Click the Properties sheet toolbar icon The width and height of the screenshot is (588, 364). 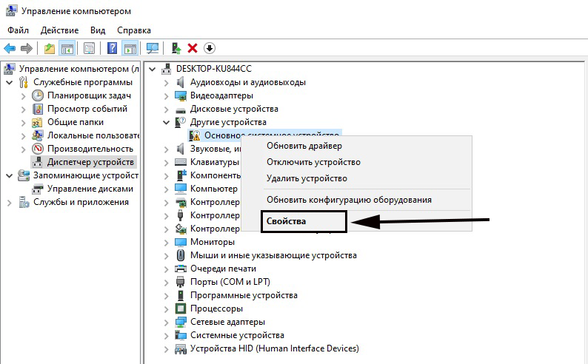(x=90, y=48)
